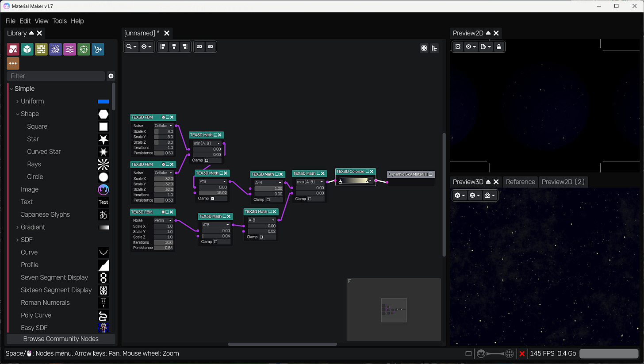Open the eye visibility dropdown in graph toolbar
The image size is (644, 364).
(146, 46)
